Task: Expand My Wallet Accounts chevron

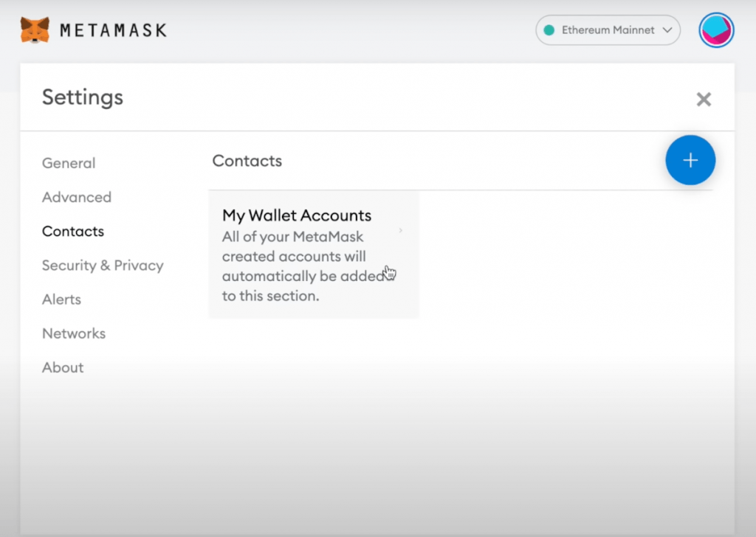Action: pyautogui.click(x=401, y=230)
